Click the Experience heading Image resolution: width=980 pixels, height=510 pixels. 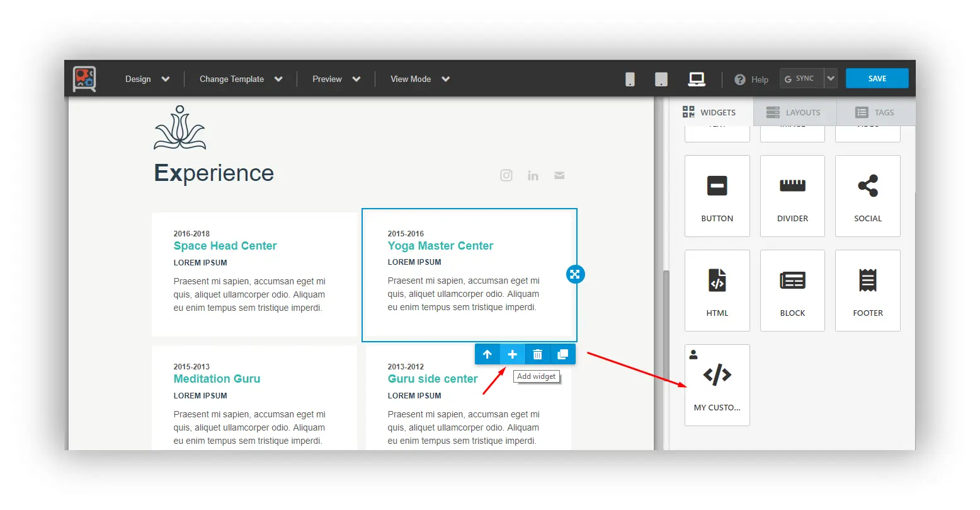click(x=214, y=173)
